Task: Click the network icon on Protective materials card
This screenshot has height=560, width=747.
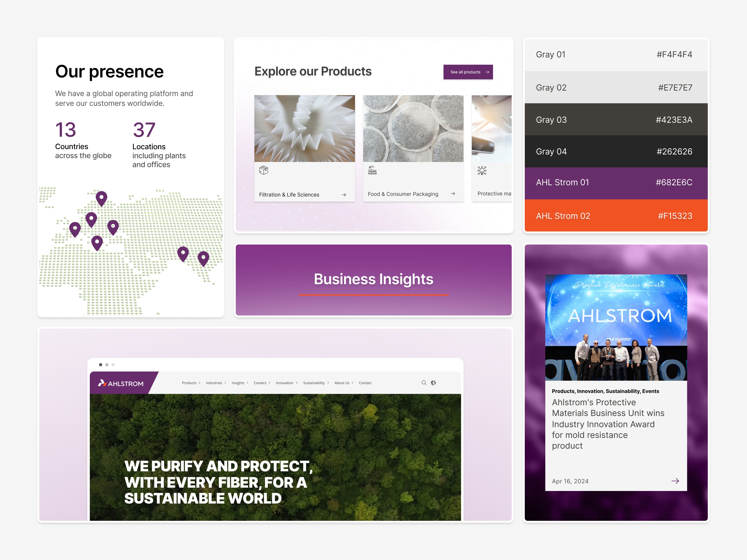Action: [482, 171]
